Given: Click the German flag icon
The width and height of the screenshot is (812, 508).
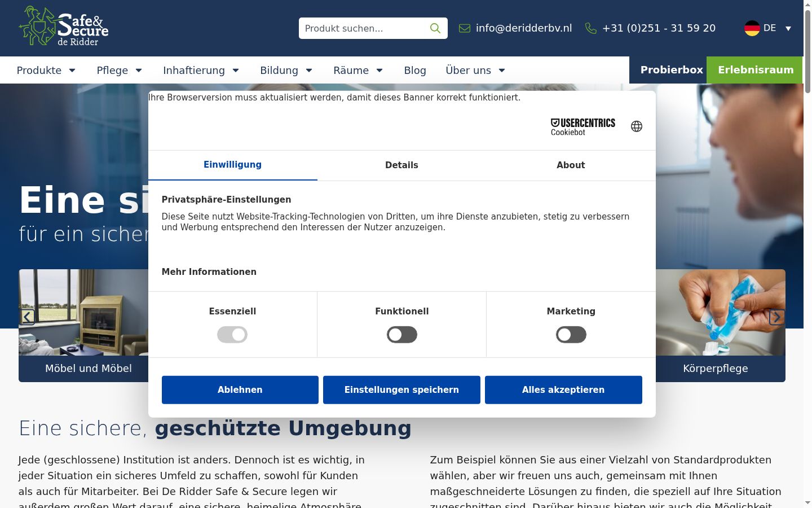Looking at the screenshot, I should [752, 28].
